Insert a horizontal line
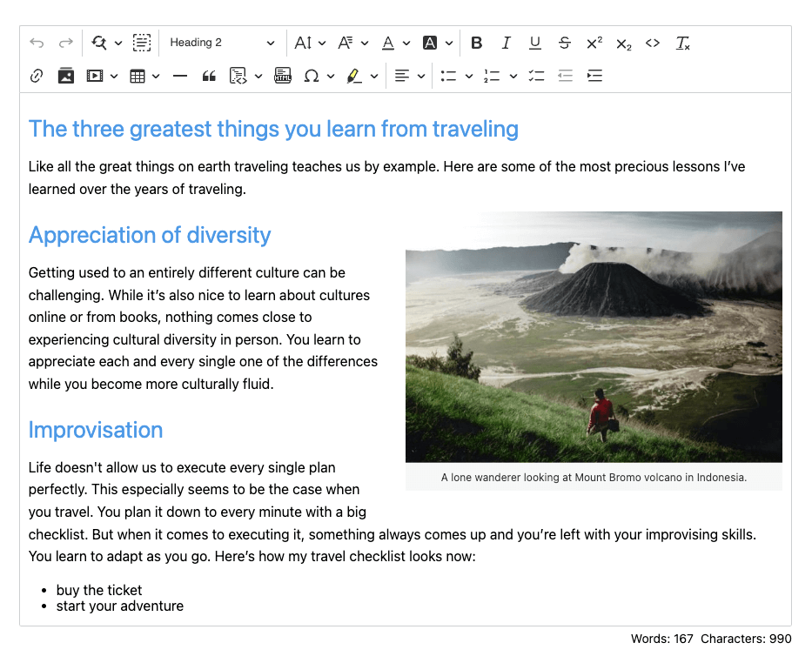 [x=179, y=76]
